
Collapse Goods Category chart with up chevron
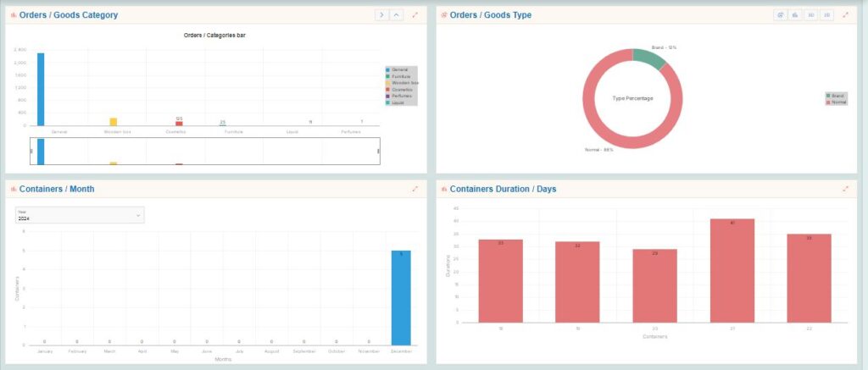pos(397,15)
